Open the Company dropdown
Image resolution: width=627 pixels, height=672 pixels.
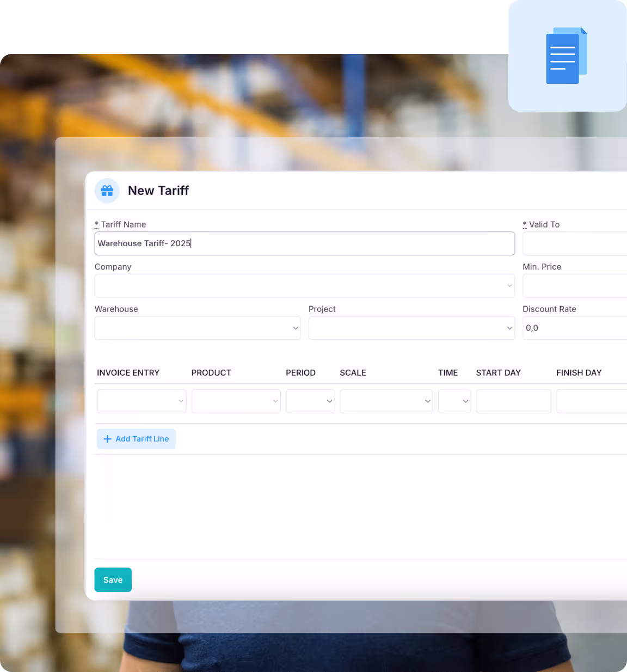[x=305, y=286]
